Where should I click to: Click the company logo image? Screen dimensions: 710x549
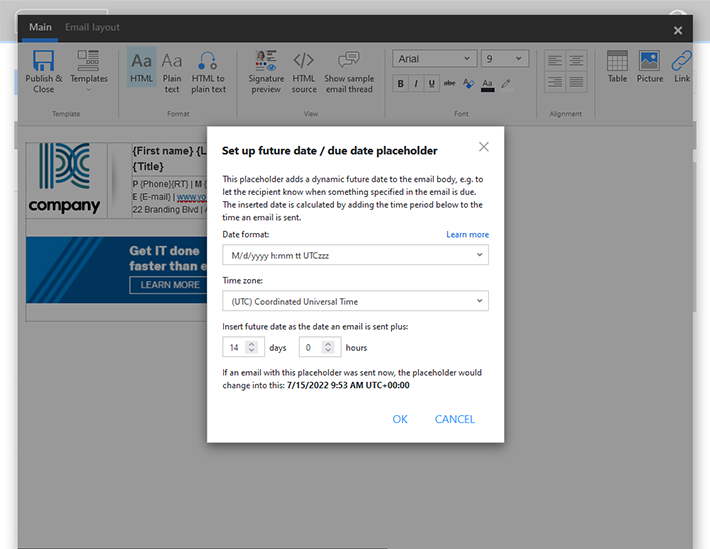click(x=64, y=178)
